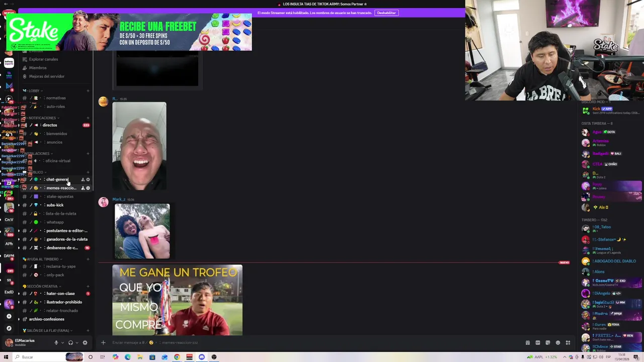This screenshot has height=362, width=644.
Task: Open the apps launcher icon in message bar
Action: click(568, 343)
